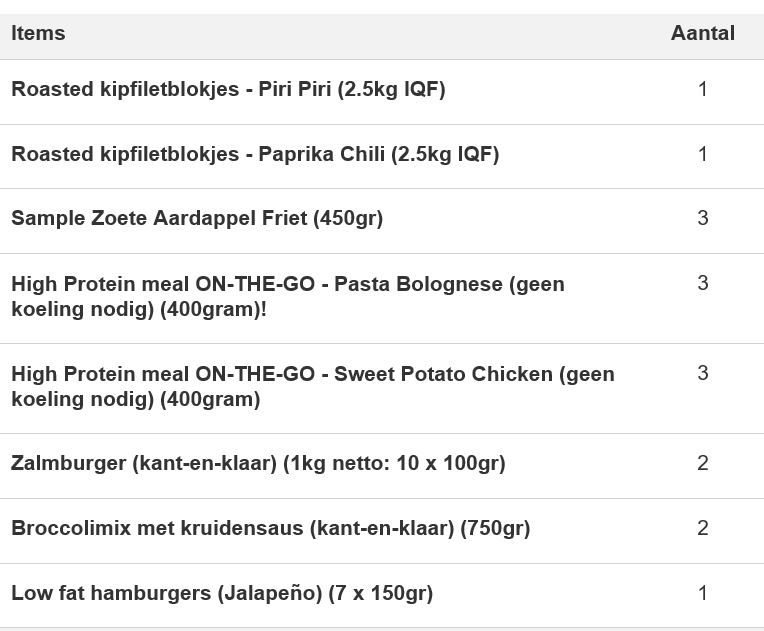Select the Paprika Chili kipfiletblokjes item name
Image resolution: width=764 pixels, height=631 pixels.
click(x=255, y=154)
